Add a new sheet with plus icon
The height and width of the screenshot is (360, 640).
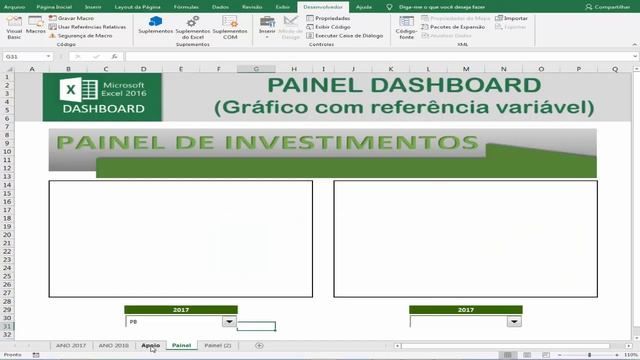(259, 346)
